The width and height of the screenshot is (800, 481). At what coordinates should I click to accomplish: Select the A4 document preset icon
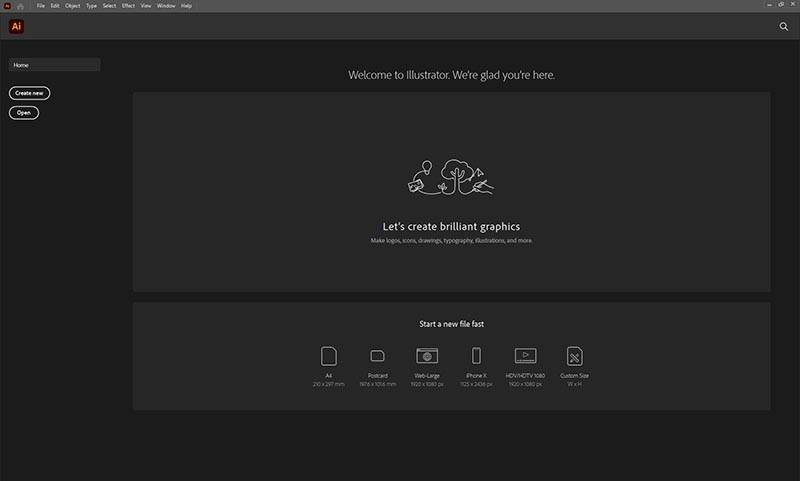point(329,356)
